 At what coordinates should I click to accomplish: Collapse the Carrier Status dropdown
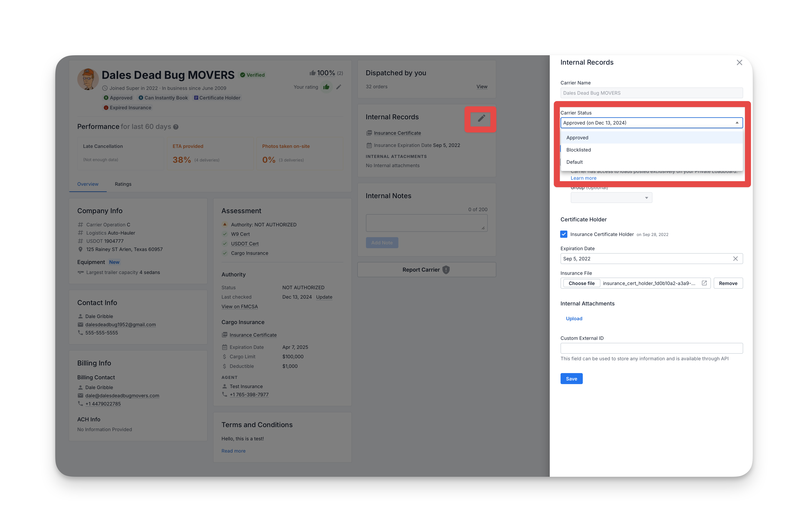737,123
